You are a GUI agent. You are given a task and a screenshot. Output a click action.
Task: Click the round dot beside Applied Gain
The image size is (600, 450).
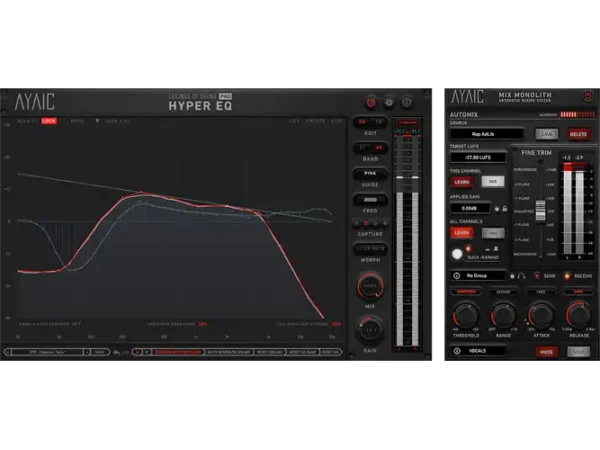pos(497,209)
